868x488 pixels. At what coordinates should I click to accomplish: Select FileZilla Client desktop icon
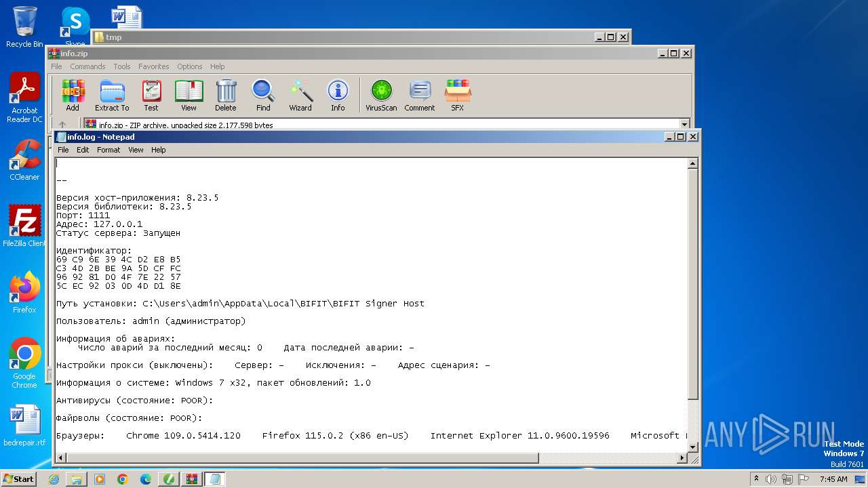(x=24, y=226)
